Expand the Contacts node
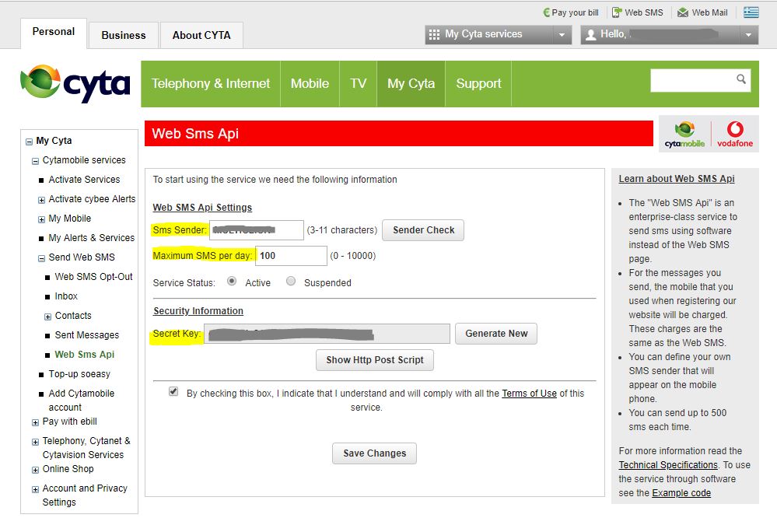This screenshot has width=777, height=532. [x=47, y=317]
